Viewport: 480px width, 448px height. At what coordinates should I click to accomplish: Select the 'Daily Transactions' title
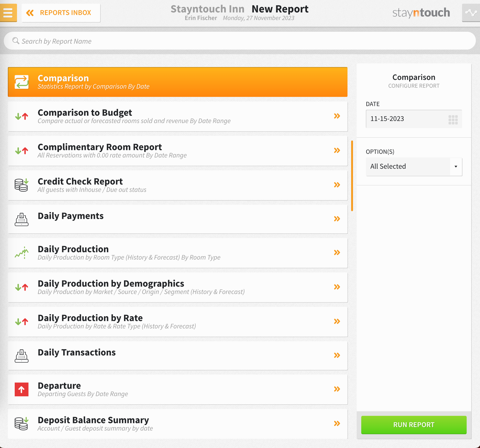point(77,352)
